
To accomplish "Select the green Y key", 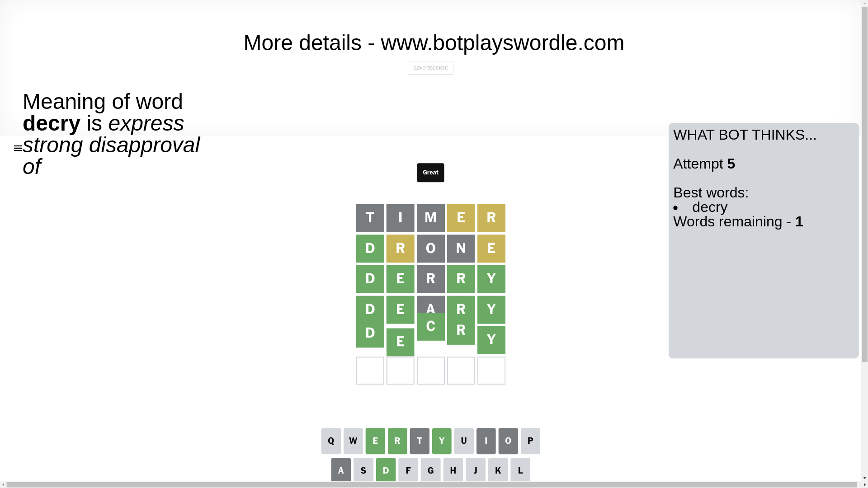I will (442, 441).
